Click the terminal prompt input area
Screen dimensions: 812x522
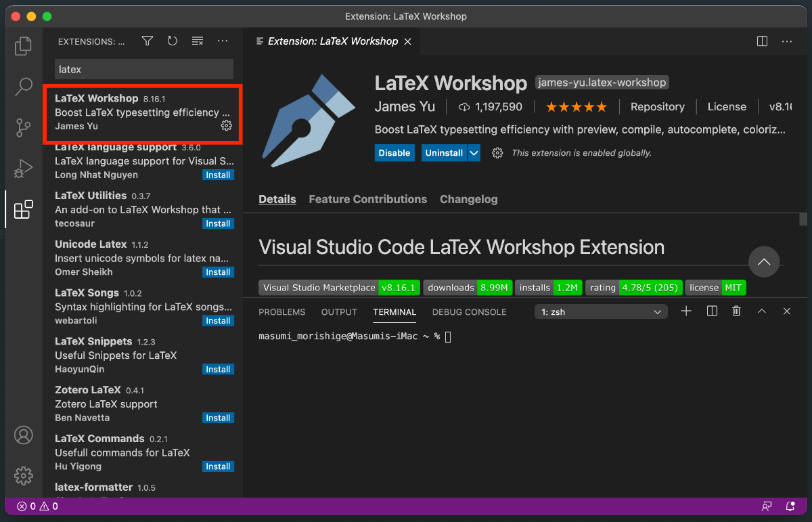448,336
